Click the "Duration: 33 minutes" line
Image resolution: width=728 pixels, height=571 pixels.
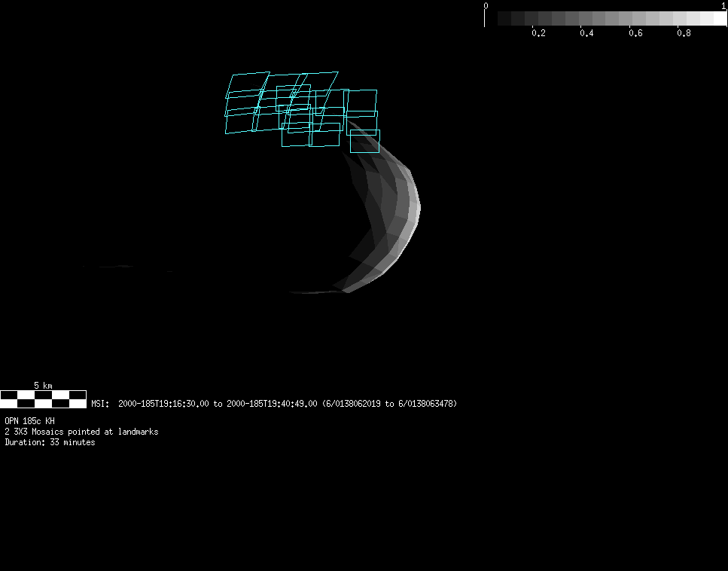[x=50, y=442]
